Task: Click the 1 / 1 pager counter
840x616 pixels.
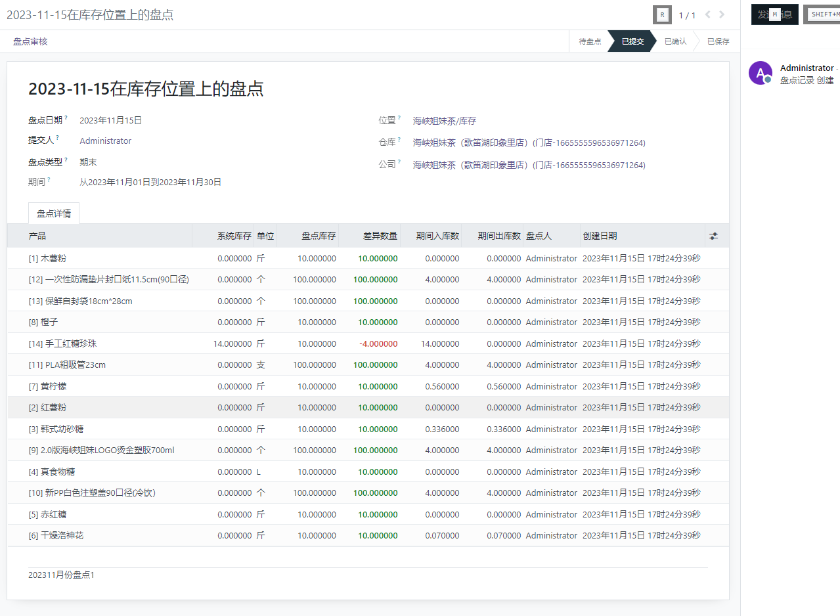Action: pos(686,15)
